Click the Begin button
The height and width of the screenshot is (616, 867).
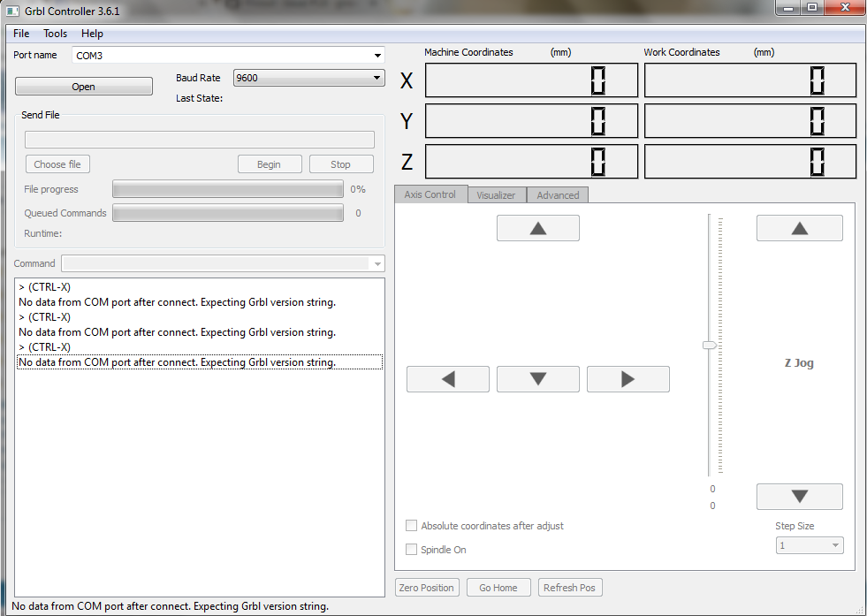pos(270,164)
